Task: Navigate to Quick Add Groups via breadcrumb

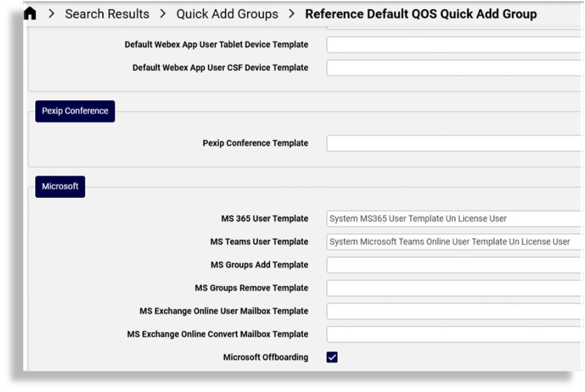Action: click(x=227, y=13)
